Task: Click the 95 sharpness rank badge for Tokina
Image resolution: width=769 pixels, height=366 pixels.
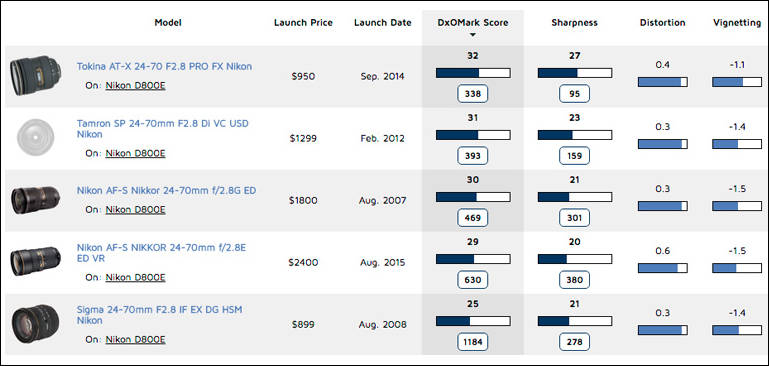Action: click(574, 94)
